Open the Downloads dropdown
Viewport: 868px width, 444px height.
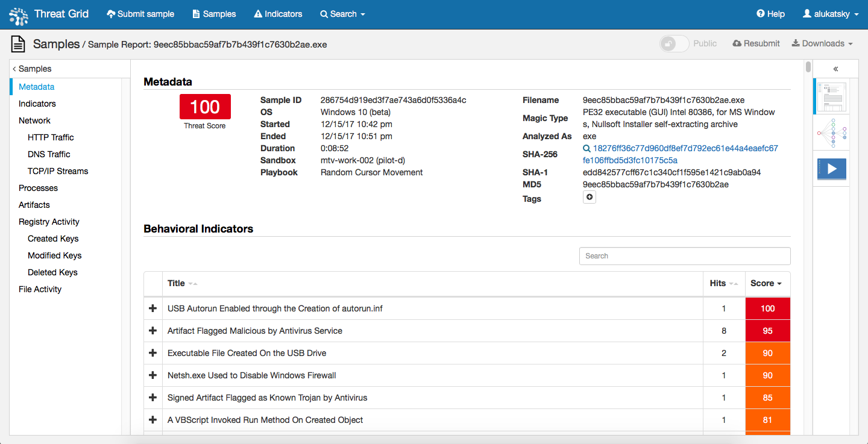(822, 43)
